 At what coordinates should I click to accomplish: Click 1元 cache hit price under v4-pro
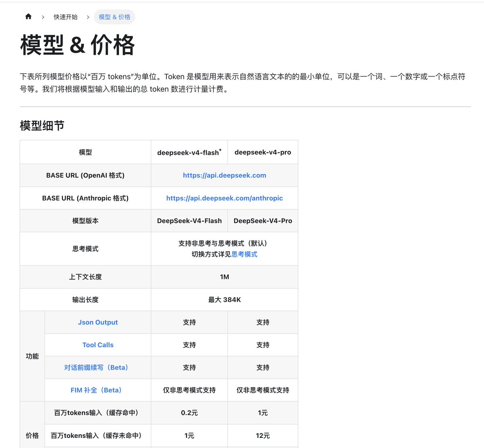point(263,413)
